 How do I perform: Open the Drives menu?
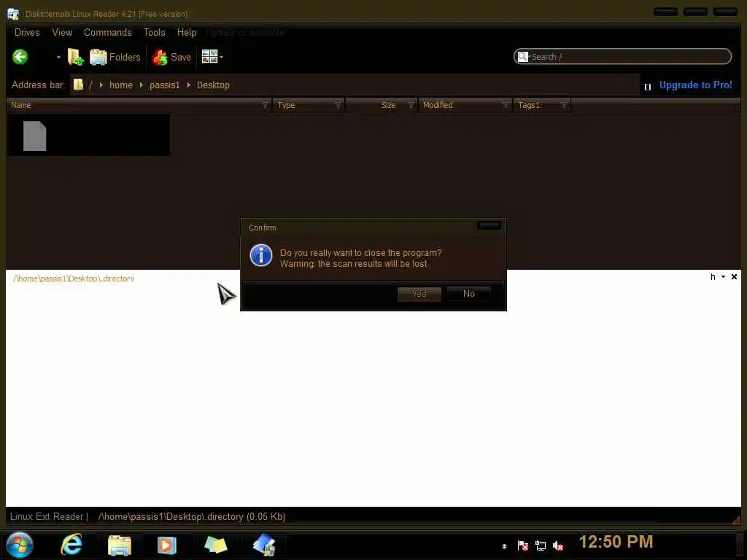coord(27,32)
